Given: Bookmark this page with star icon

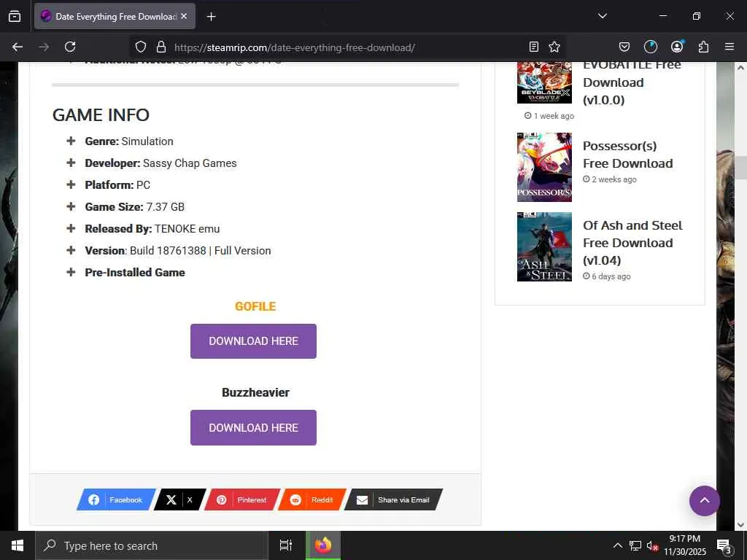Looking at the screenshot, I should coord(554,47).
